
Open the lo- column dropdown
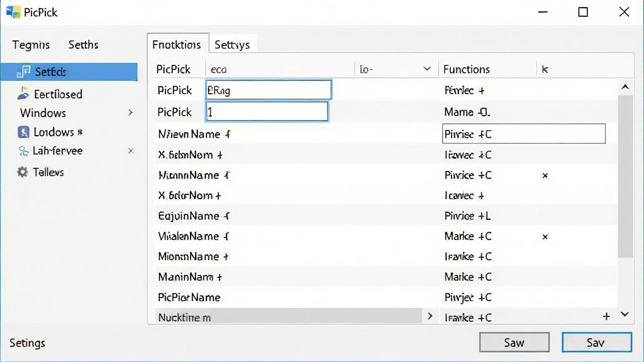427,69
